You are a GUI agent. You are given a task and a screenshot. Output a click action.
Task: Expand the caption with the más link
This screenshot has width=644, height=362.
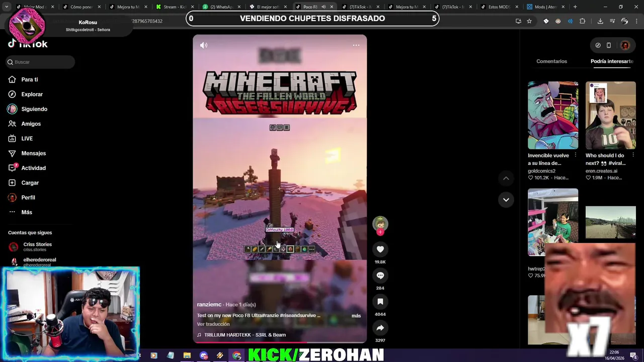point(356,316)
